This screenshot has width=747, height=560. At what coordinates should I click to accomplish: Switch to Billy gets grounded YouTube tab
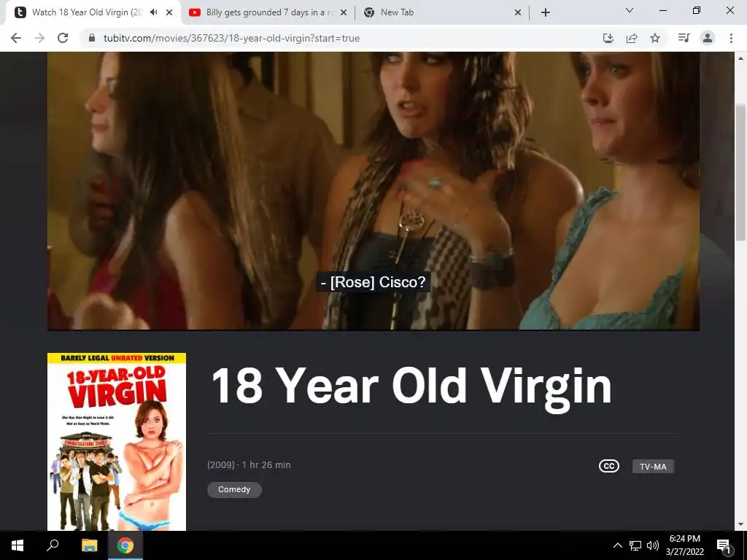pos(269,12)
